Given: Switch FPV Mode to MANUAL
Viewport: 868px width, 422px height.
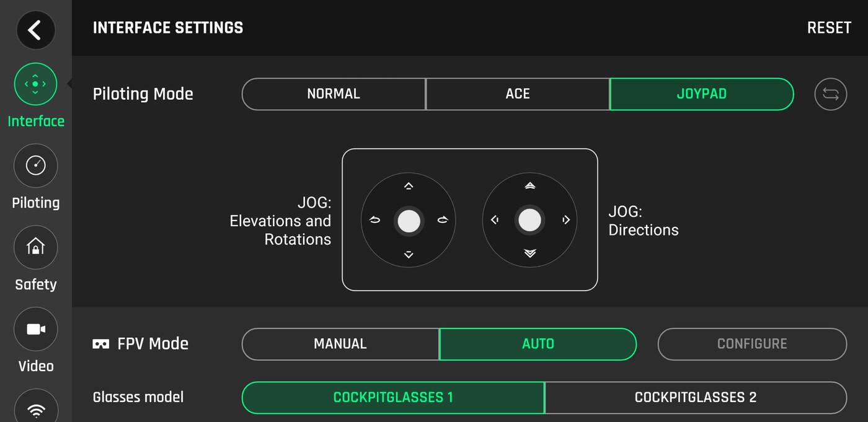Looking at the screenshot, I should 340,344.
